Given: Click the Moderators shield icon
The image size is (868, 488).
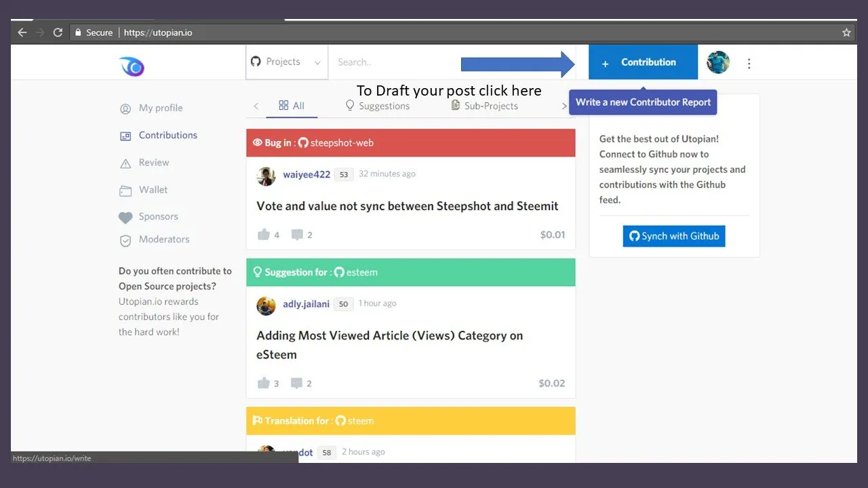Looking at the screenshot, I should pyautogui.click(x=125, y=241).
